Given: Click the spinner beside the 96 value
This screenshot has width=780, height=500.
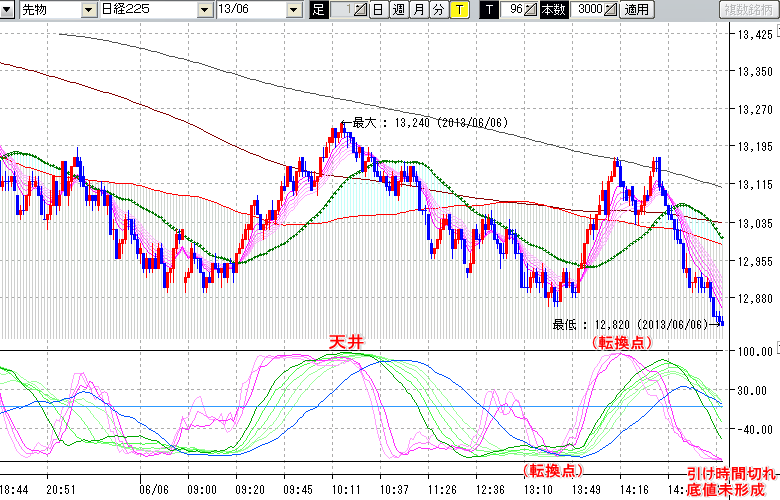Looking at the screenshot, I should click(x=532, y=10).
